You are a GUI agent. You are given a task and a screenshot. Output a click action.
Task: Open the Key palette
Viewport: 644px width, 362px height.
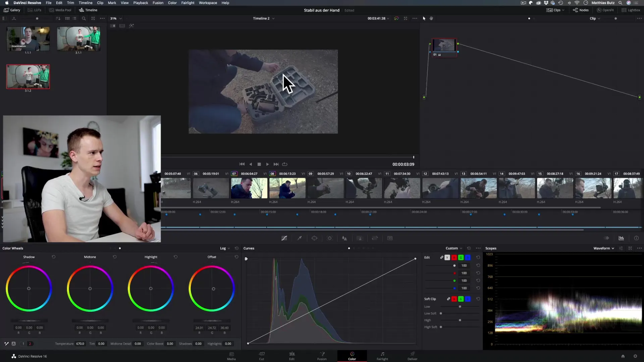(x=360, y=238)
